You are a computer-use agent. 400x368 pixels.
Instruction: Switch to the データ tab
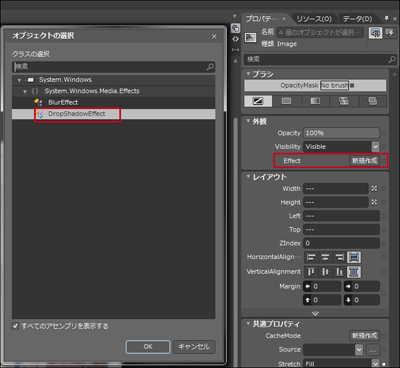[x=358, y=19]
